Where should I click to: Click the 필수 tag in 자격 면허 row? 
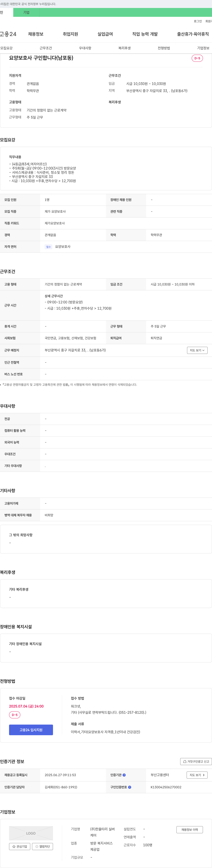coord(48,247)
